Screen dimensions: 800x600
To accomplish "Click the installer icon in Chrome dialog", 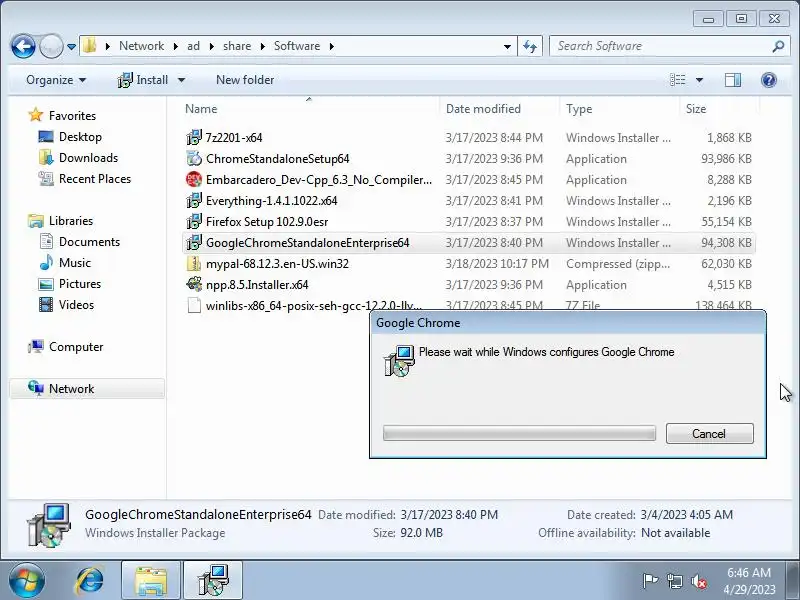I will click(399, 361).
